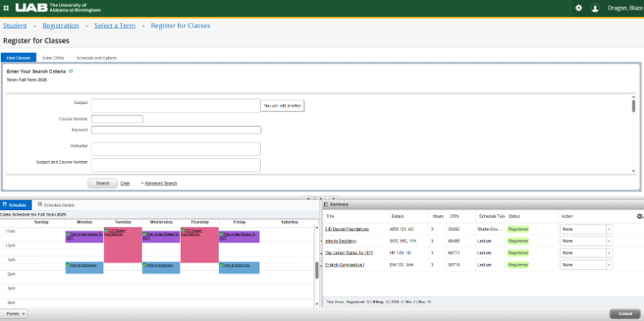Select the Schedule tab
644x321 pixels.
(16, 205)
